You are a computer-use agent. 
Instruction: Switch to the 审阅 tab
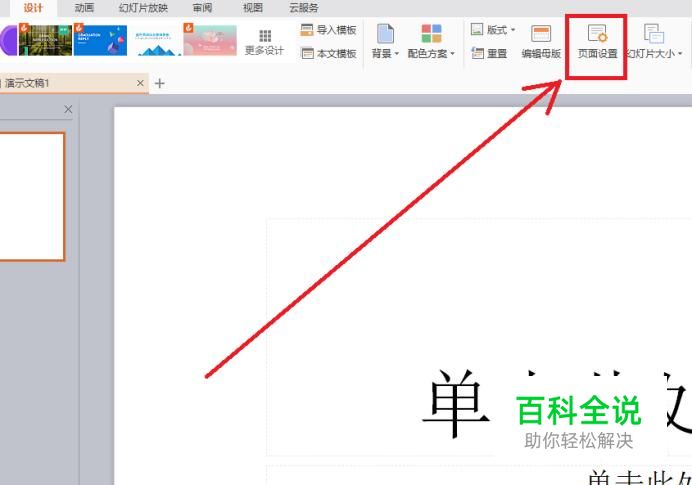coord(202,8)
